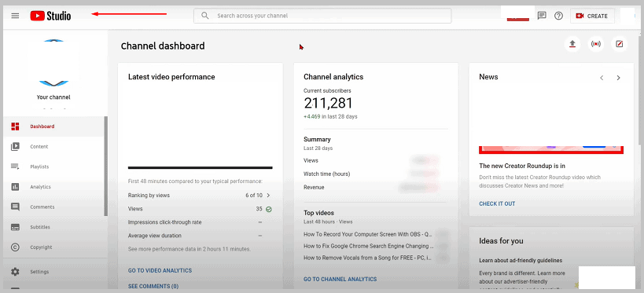Click the Views green checkmark icon
Viewport: 644px width, 293px height.
pos(269,209)
